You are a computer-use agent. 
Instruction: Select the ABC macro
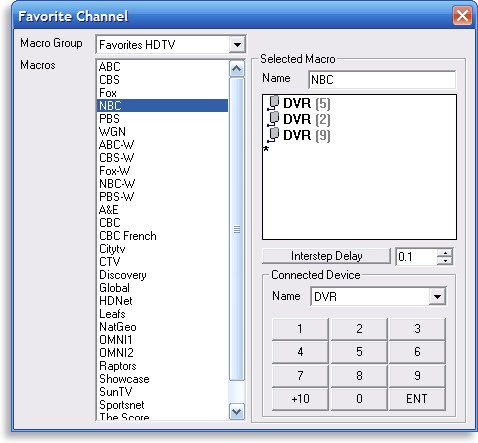point(162,67)
